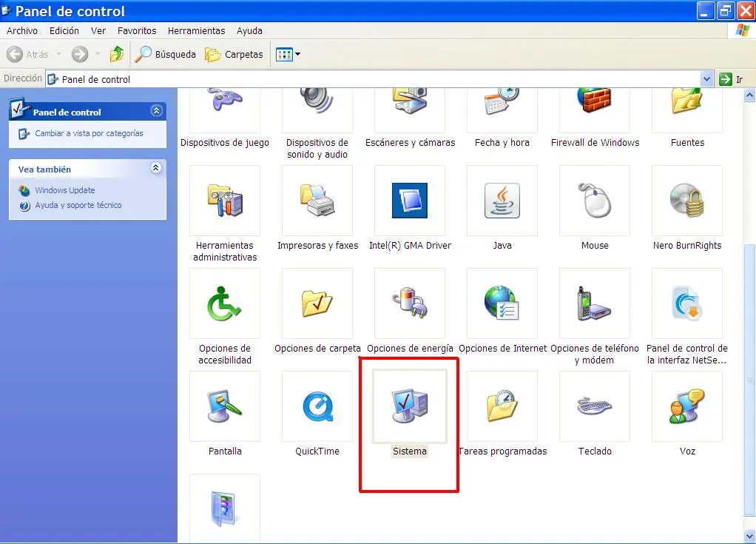
Task: Click the scrollbar down arrow
Action: (749, 536)
